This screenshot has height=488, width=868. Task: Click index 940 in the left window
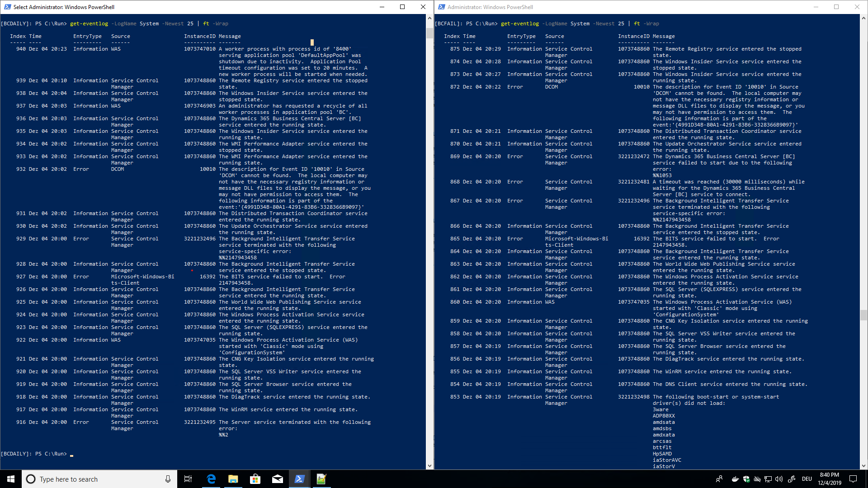click(x=21, y=49)
